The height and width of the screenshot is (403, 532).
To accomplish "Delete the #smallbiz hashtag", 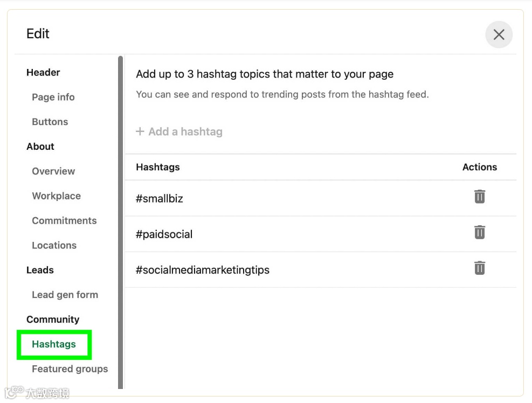I will click(479, 197).
